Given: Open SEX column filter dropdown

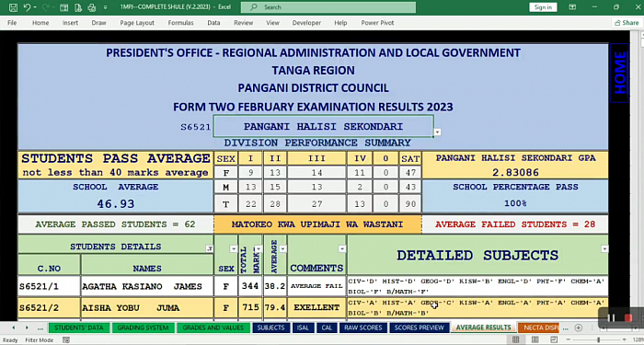Looking at the screenshot, I should pyautogui.click(x=234, y=248).
